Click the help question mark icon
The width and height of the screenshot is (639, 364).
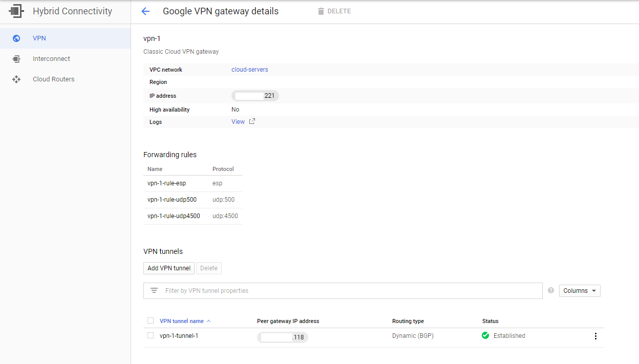pos(550,290)
